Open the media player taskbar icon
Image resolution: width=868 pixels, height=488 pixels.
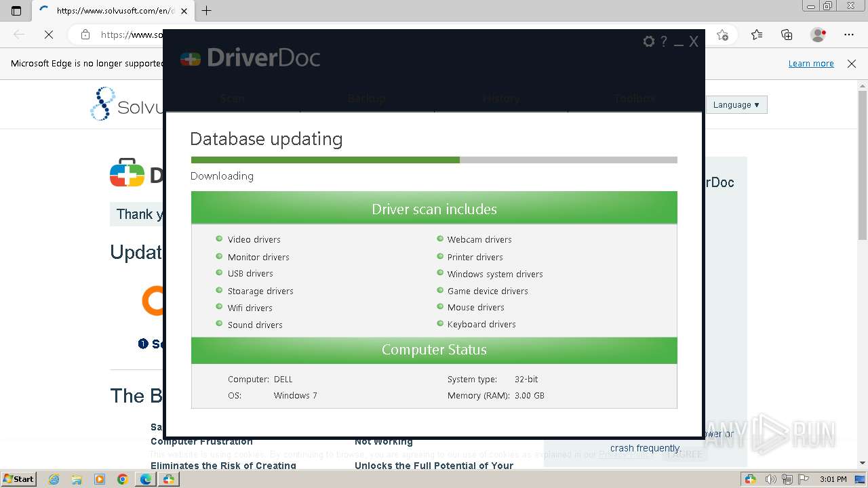pyautogui.click(x=100, y=479)
